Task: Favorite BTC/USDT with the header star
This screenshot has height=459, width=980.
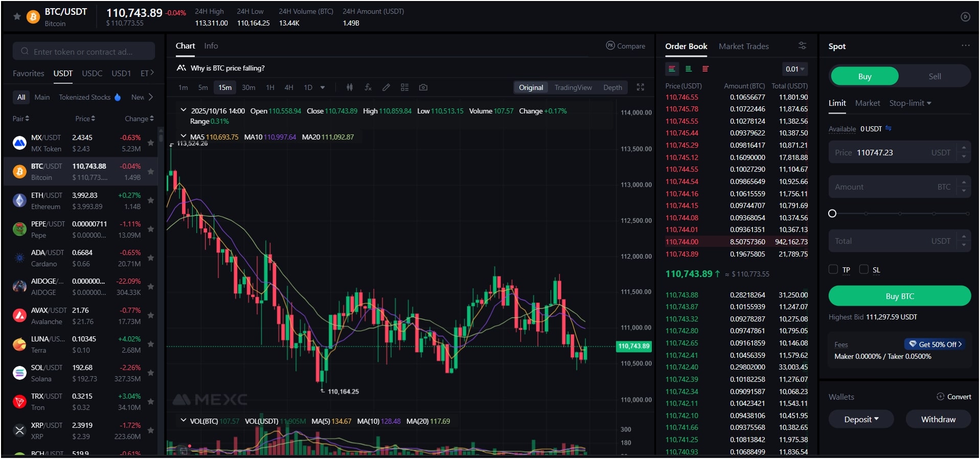Action: 17,16
